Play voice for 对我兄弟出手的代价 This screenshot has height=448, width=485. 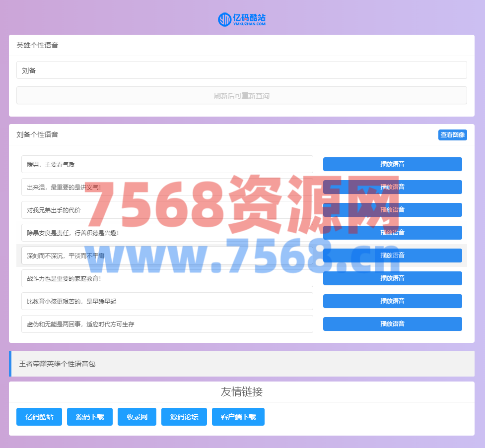click(392, 210)
